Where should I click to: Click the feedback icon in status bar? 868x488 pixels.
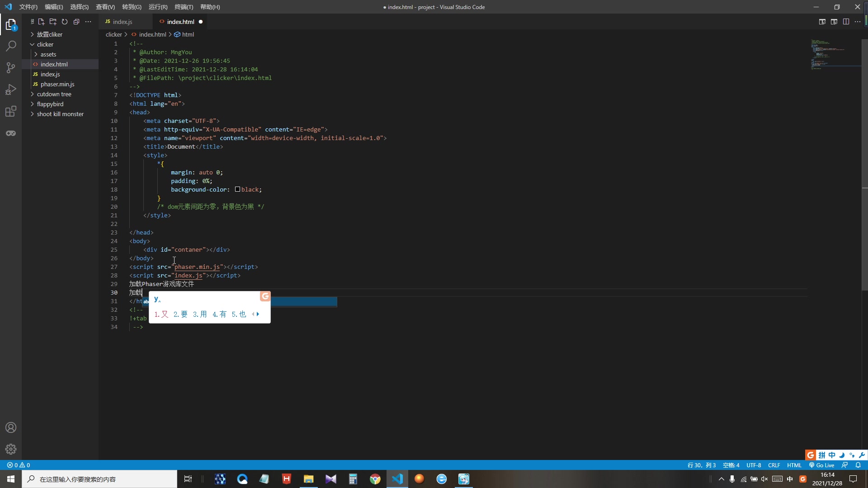click(x=844, y=465)
